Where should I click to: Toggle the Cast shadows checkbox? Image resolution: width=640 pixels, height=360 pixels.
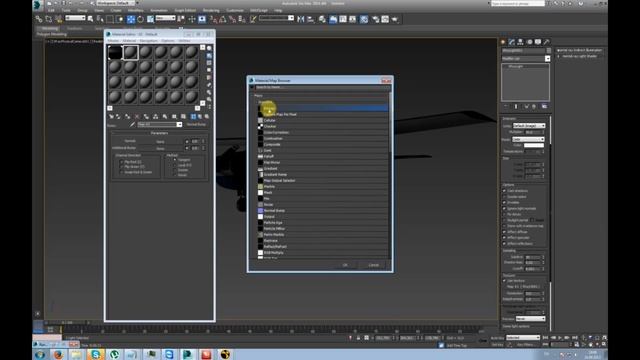(504, 191)
